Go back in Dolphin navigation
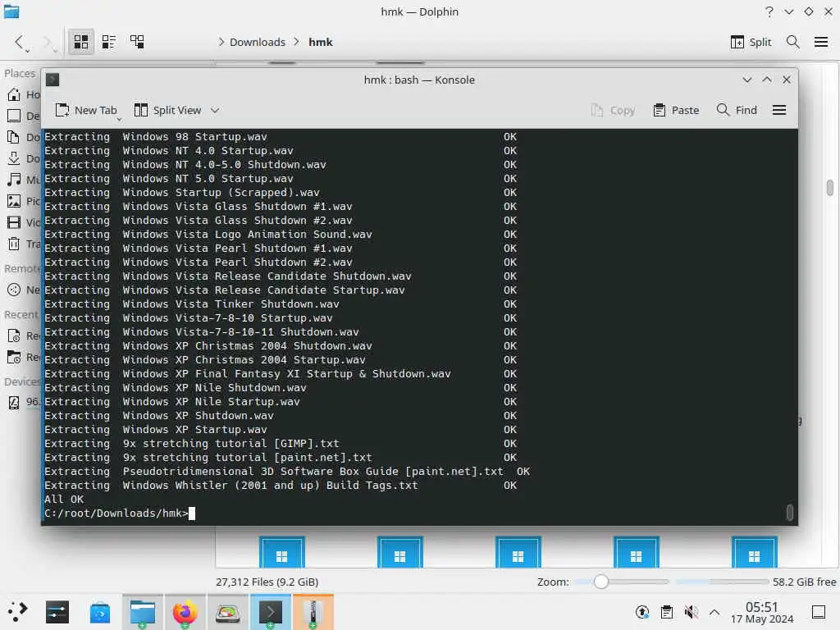 (x=21, y=42)
